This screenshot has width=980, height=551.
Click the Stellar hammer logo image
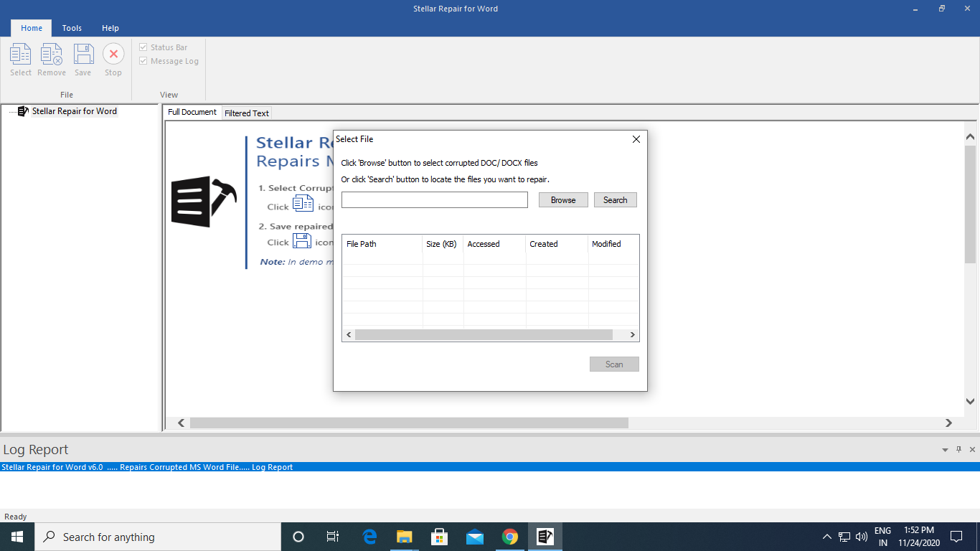click(x=204, y=202)
